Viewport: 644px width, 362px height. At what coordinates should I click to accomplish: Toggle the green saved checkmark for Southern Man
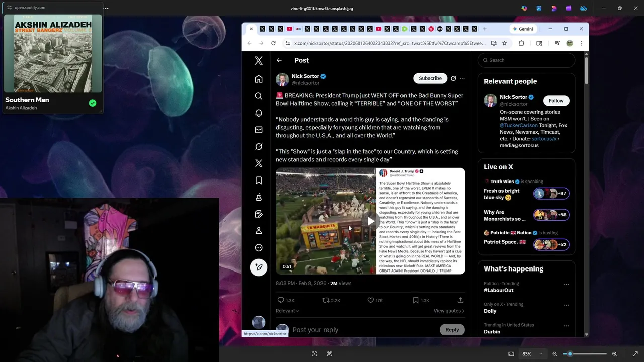point(93,103)
